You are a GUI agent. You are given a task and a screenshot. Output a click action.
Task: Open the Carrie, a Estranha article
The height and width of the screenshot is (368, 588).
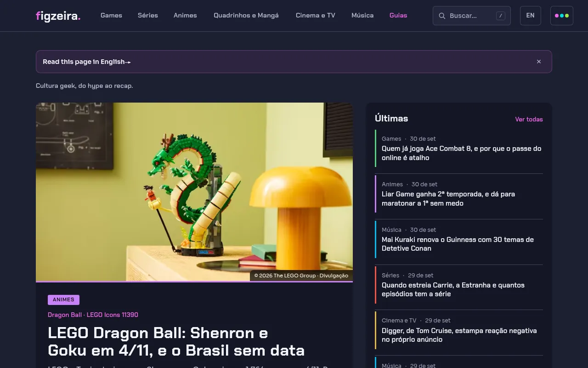coord(453,289)
